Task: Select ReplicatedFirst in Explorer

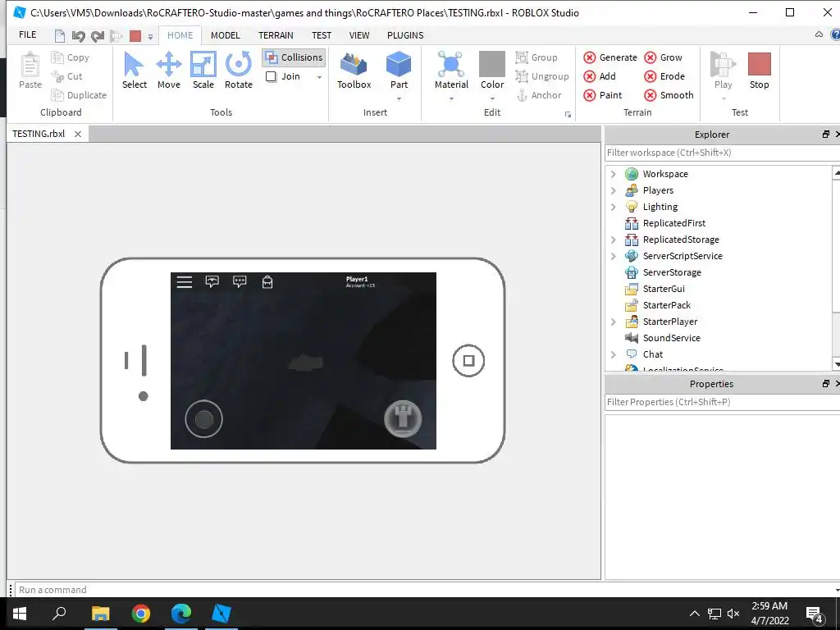Action: [674, 223]
